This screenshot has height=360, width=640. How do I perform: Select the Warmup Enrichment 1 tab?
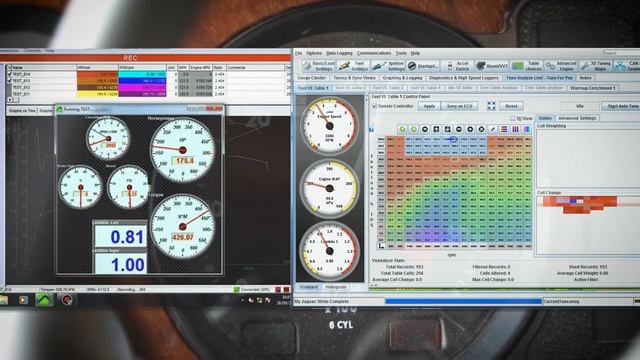(x=593, y=88)
